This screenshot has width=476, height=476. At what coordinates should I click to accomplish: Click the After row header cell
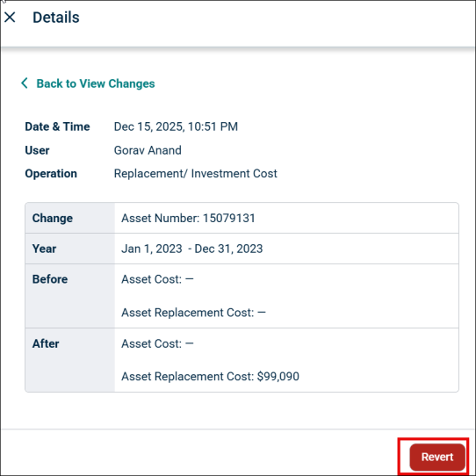click(70, 360)
